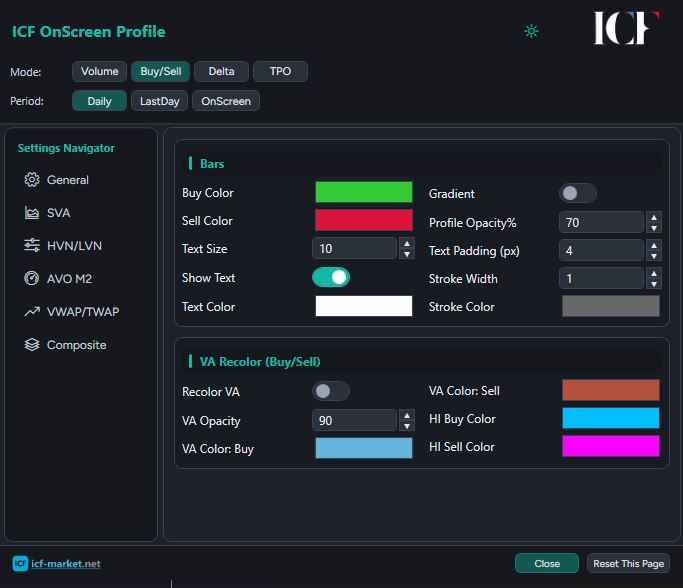This screenshot has height=588, width=683.
Task: Increase Text Padding with up arrow
Action: [654, 245]
